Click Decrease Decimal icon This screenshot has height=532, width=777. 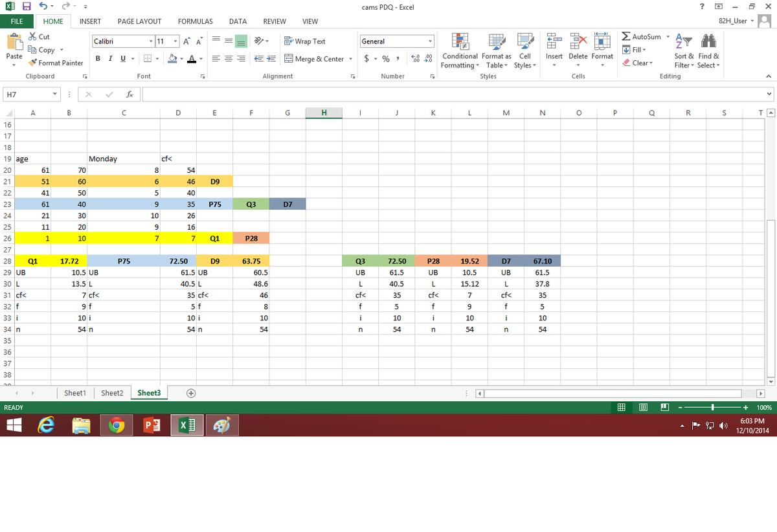428,59
